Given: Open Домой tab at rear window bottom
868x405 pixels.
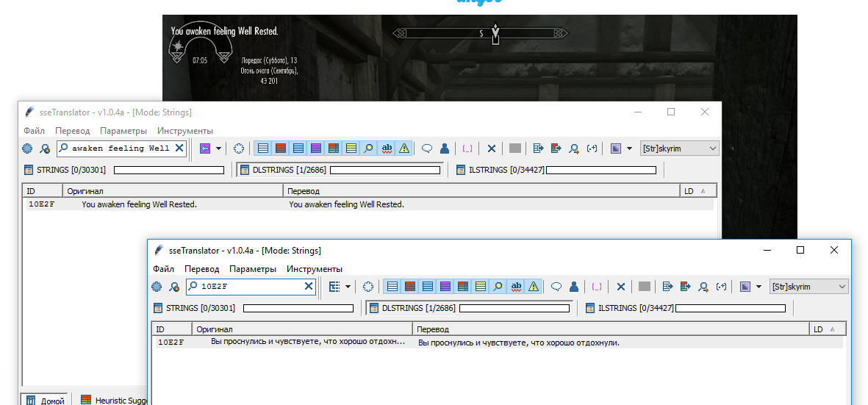Looking at the screenshot, I should tap(46, 400).
